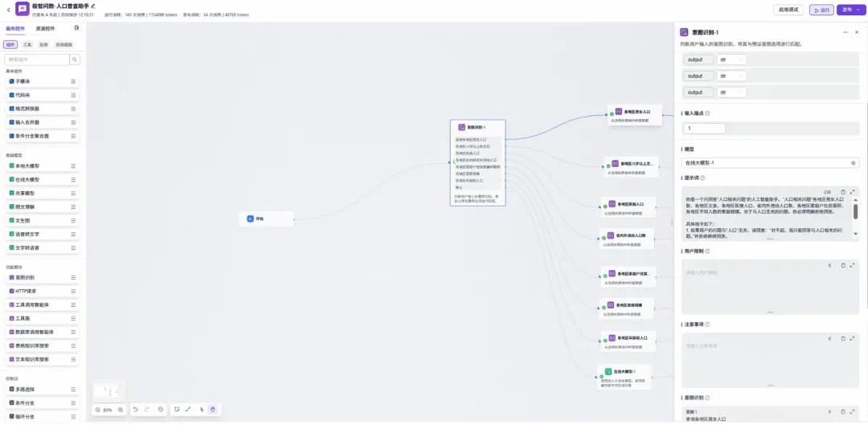This screenshot has height=425, width=868.
Task: Expand the 注意事项 editor to fullscreen
Action: [852, 339]
